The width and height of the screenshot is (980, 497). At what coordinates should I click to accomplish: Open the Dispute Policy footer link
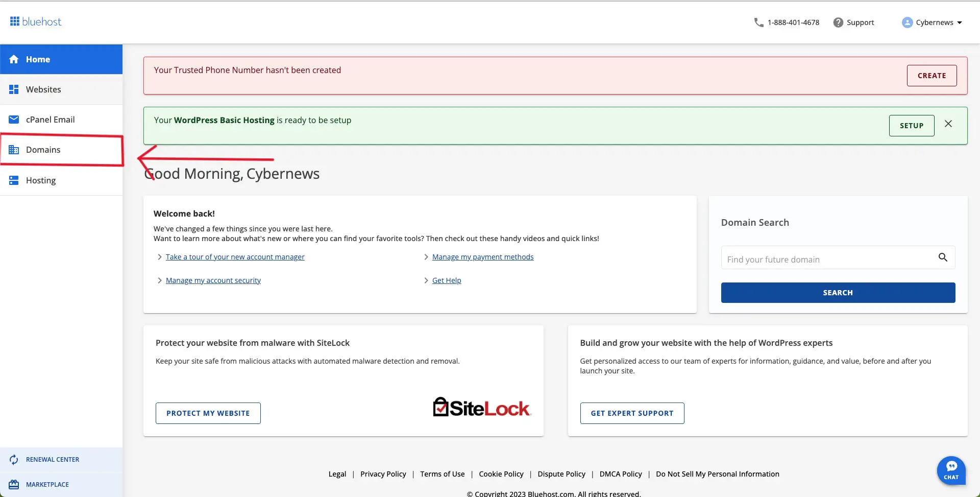click(x=561, y=474)
